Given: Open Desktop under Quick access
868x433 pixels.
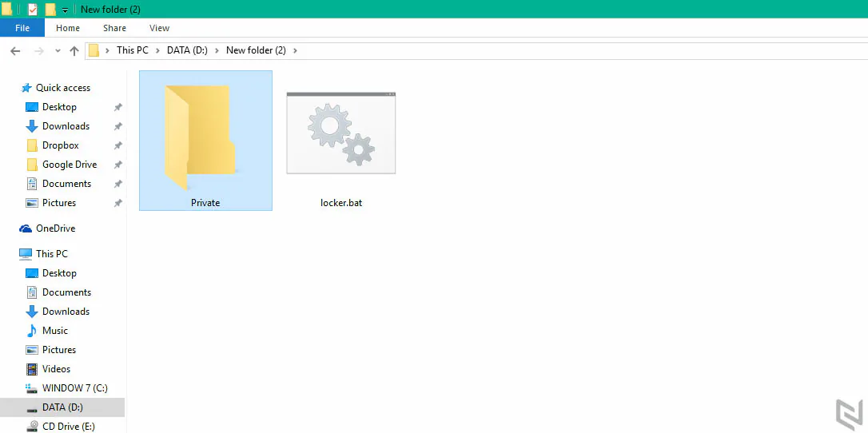Looking at the screenshot, I should pos(59,107).
